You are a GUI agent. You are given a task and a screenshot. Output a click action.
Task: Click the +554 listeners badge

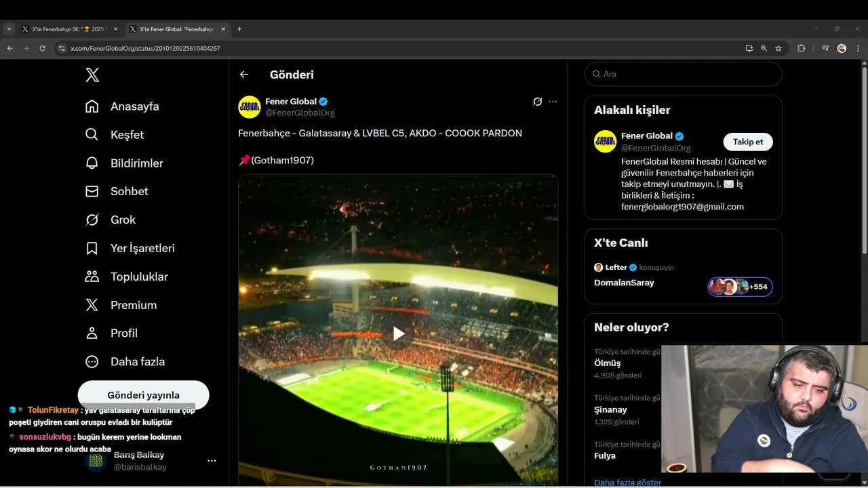pyautogui.click(x=740, y=287)
